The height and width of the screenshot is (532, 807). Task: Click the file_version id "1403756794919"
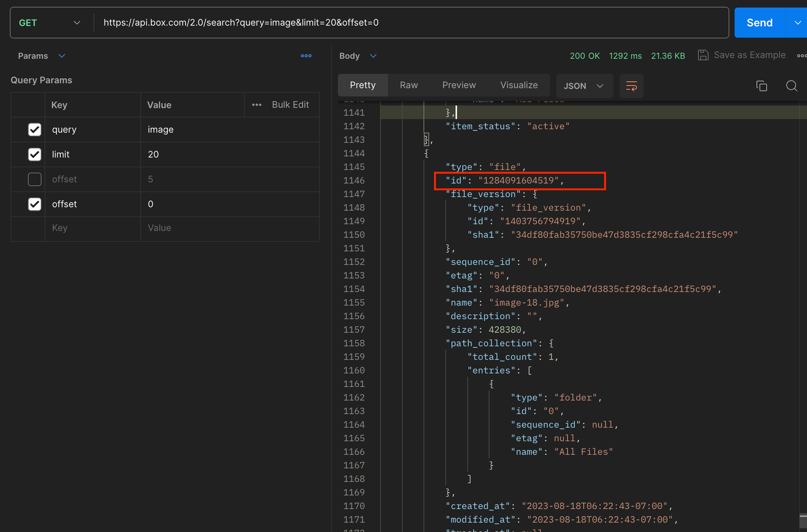[x=540, y=221]
